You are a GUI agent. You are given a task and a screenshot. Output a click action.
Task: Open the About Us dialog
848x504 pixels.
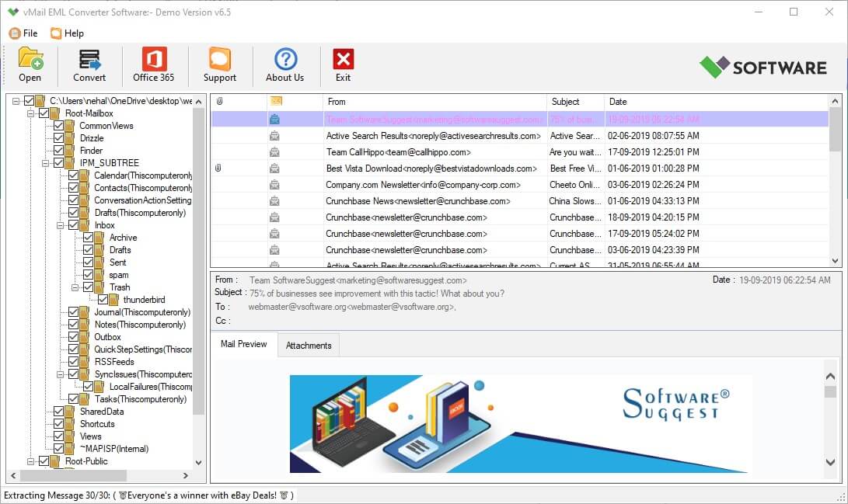[x=284, y=65]
